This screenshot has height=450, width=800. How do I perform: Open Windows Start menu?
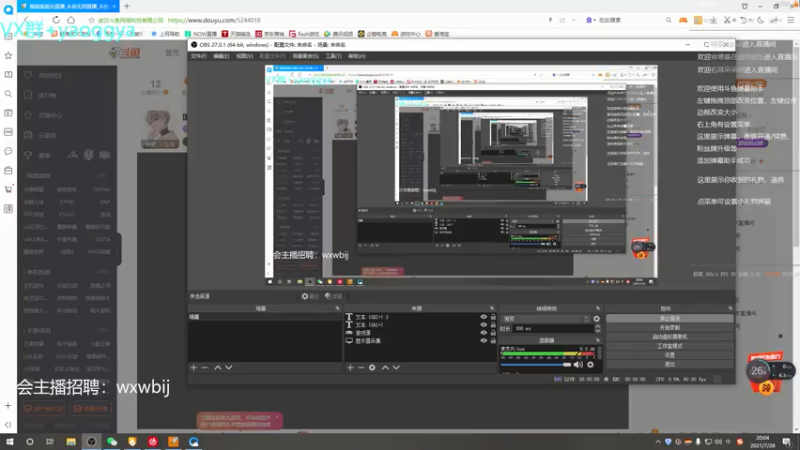pos(9,442)
